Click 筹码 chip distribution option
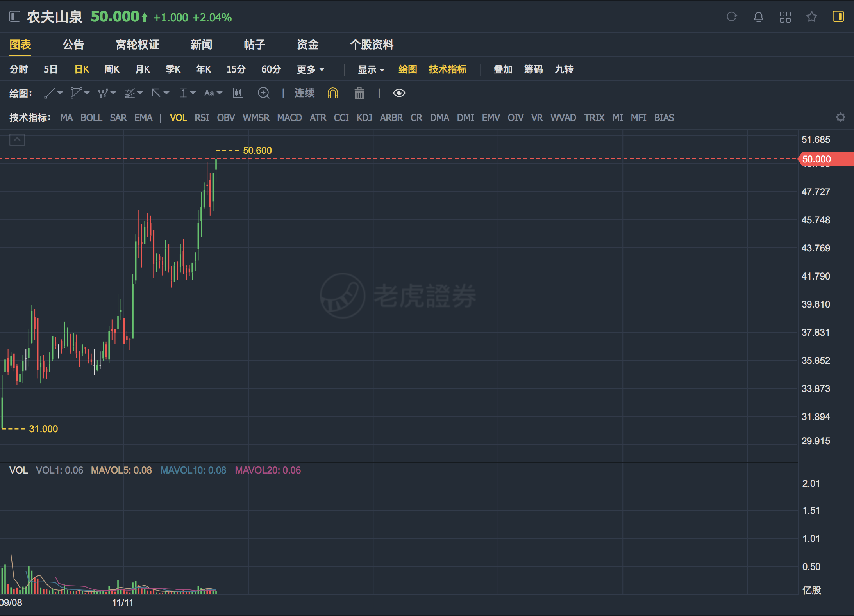Viewport: 854px width, 616px height. click(x=533, y=69)
